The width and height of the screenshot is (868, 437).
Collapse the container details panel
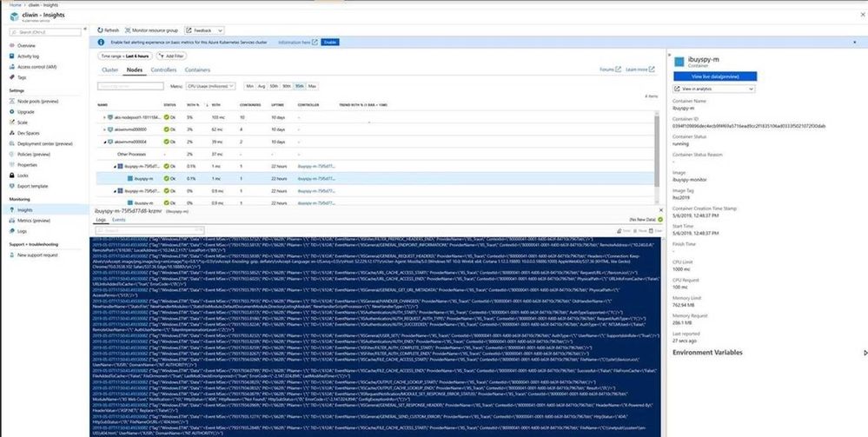point(670,56)
